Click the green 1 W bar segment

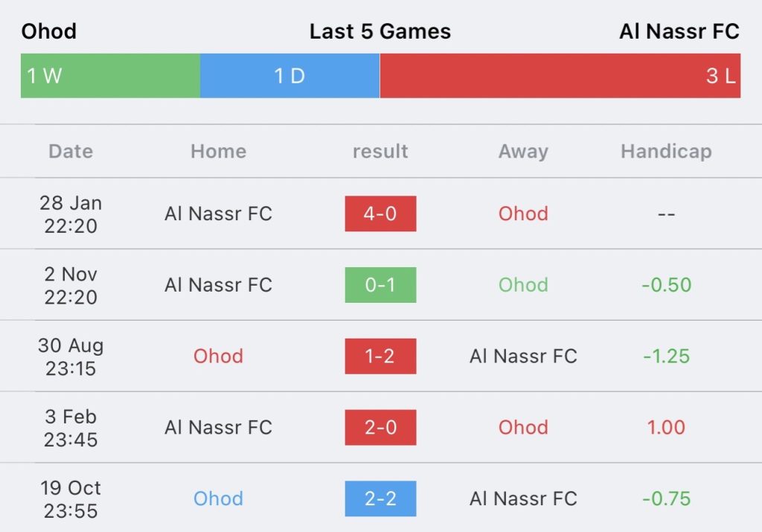click(110, 76)
